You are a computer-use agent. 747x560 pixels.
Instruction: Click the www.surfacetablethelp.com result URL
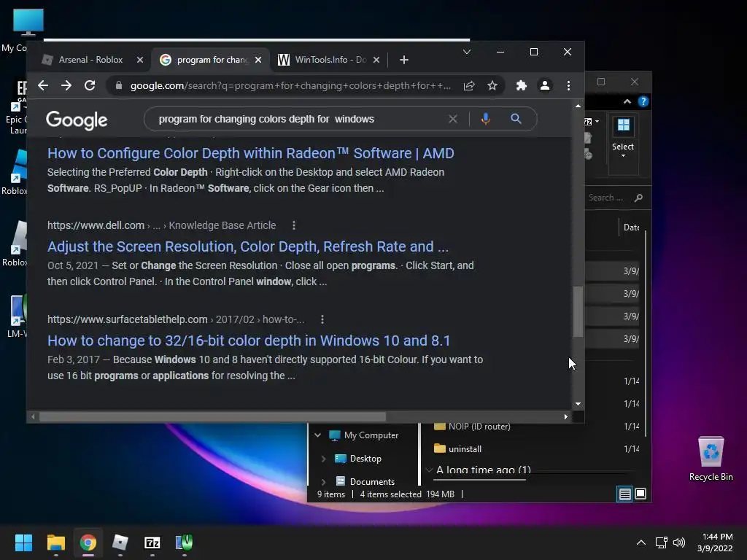[127, 319]
